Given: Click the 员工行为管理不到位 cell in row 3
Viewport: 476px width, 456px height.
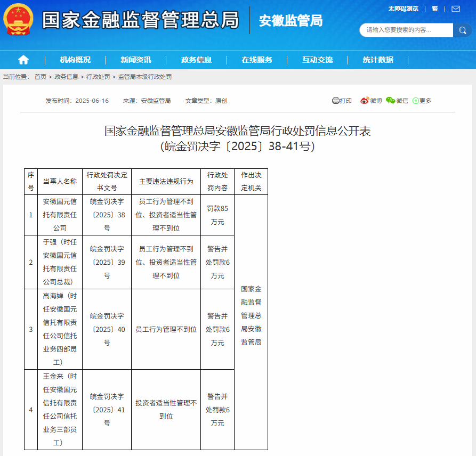Looking at the screenshot, I should [166, 329].
